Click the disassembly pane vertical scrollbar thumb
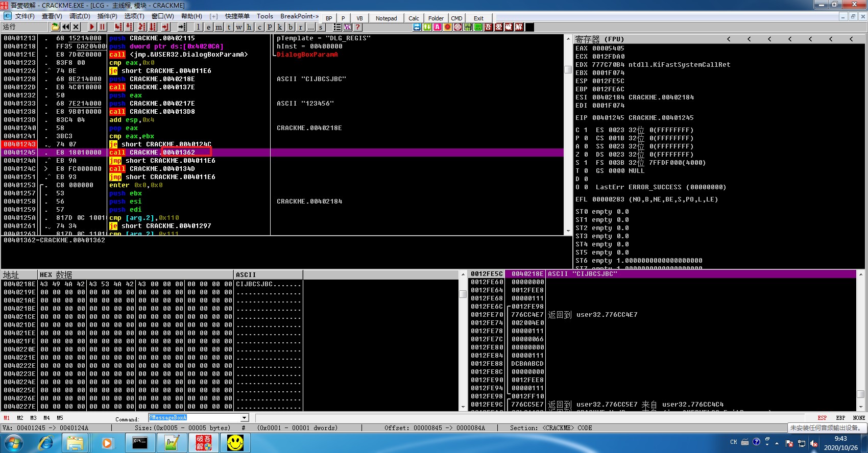This screenshot has height=453, width=868. tap(568, 69)
